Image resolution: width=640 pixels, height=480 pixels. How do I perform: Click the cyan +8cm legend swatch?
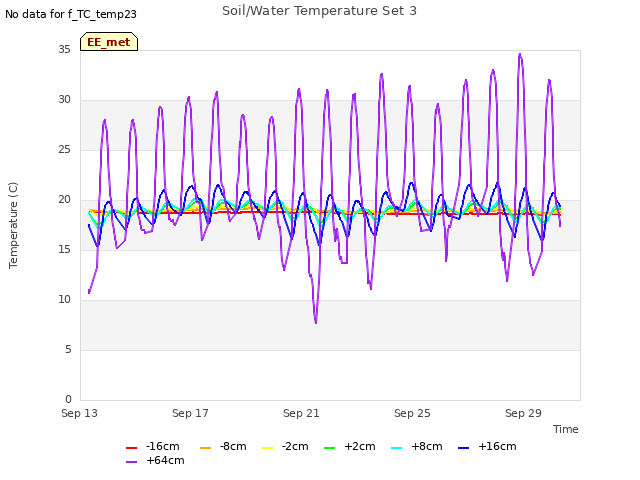(x=396, y=448)
